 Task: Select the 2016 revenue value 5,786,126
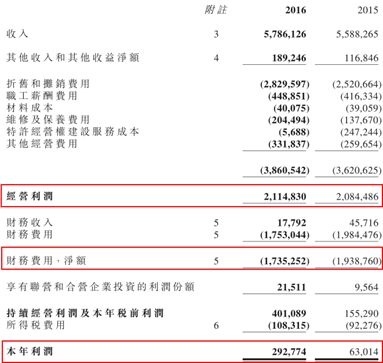point(285,34)
